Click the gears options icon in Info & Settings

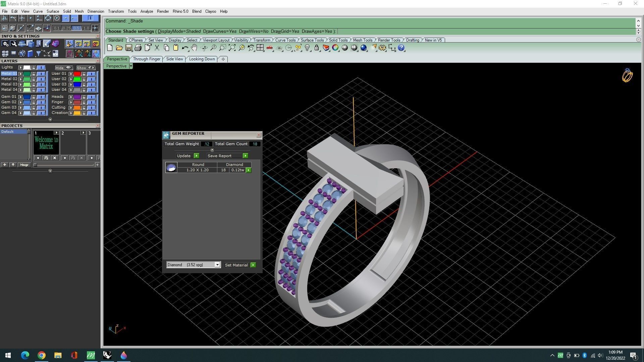5,44
